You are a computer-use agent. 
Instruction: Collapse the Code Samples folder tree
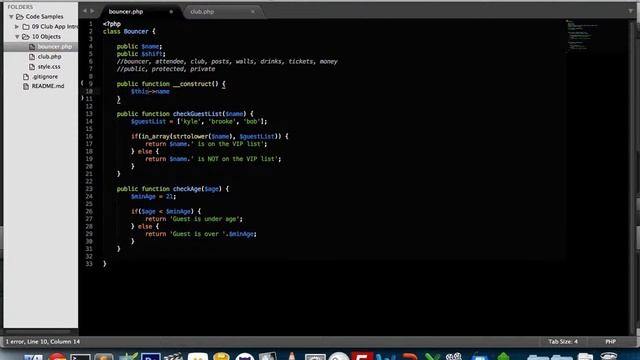[11, 17]
